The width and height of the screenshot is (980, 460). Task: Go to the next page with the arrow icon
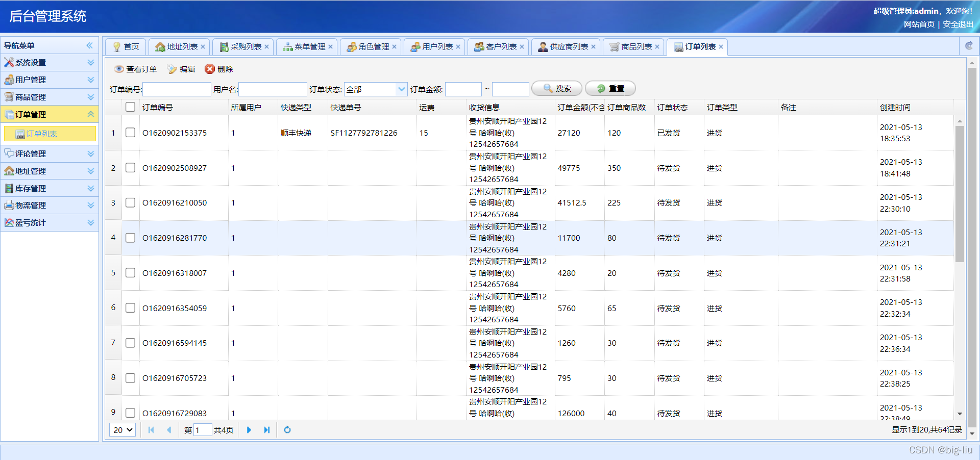(x=249, y=430)
